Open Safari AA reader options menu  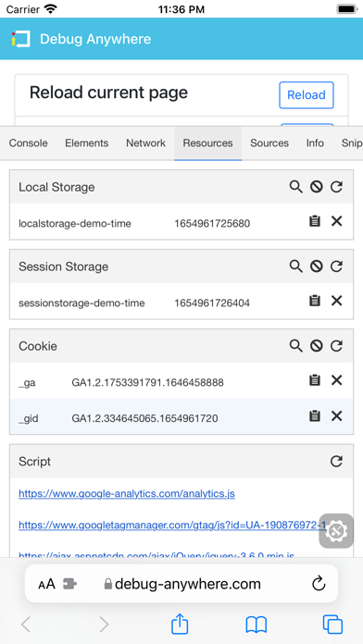46,584
